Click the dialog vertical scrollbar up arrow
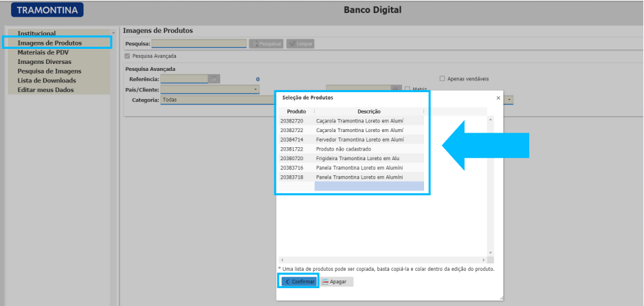 coord(490,120)
